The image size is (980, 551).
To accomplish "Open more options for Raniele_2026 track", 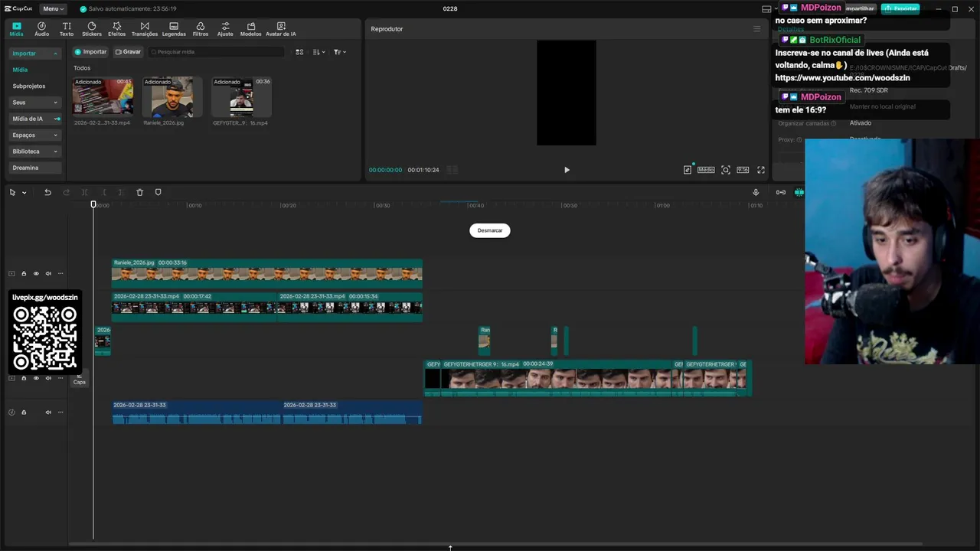I will (60, 273).
